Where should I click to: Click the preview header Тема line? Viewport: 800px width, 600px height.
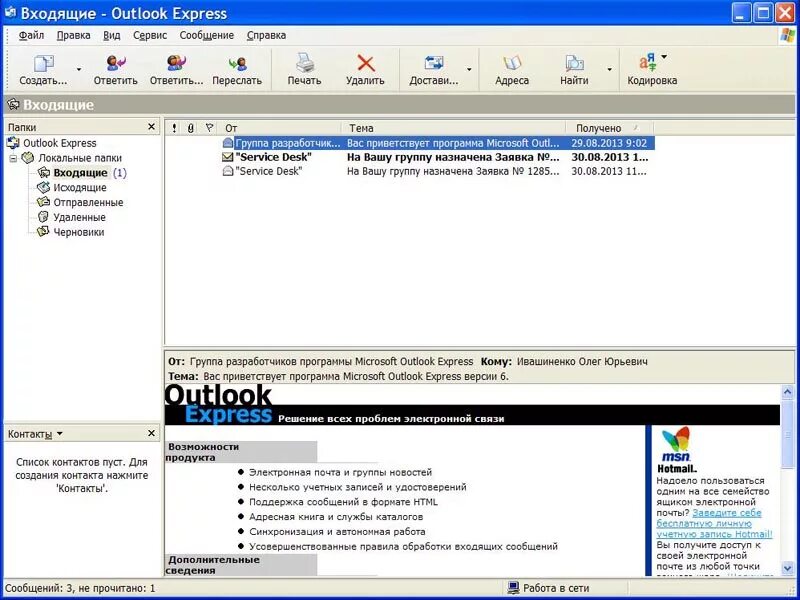pos(338,377)
